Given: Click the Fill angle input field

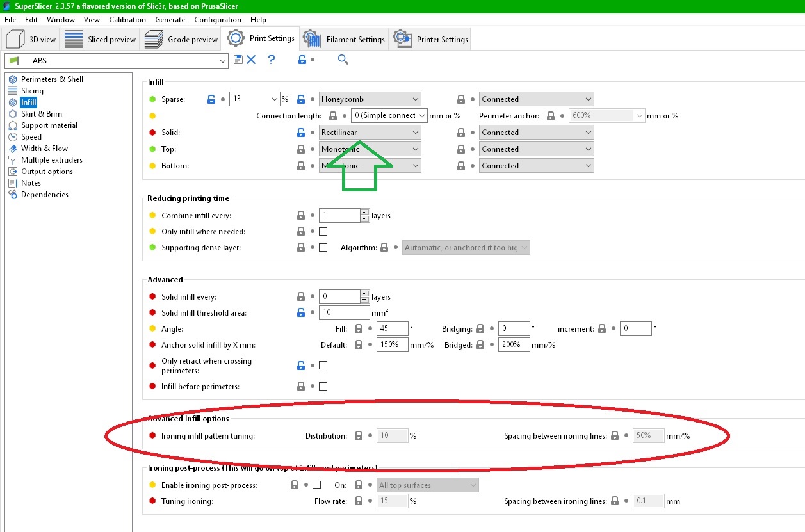Looking at the screenshot, I should pyautogui.click(x=393, y=329).
